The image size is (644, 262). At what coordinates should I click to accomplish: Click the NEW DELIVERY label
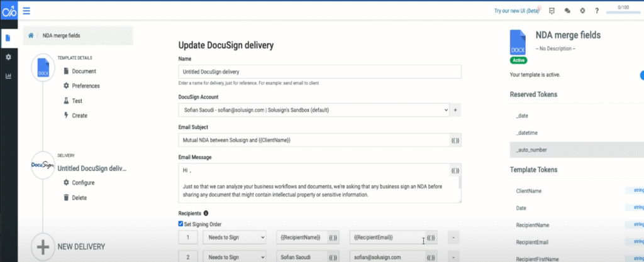(x=81, y=247)
